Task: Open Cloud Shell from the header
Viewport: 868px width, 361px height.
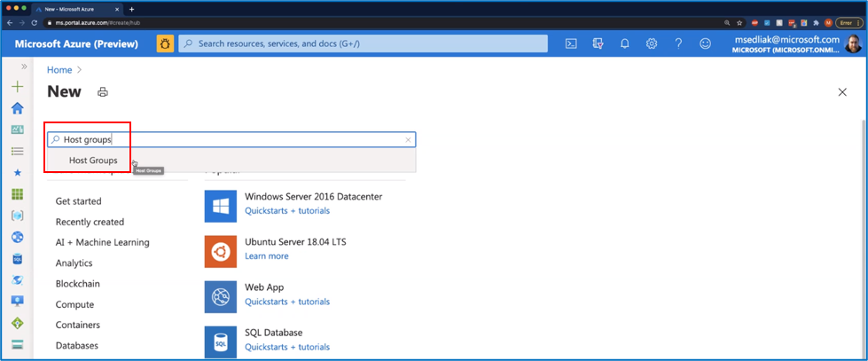Action: tap(571, 43)
